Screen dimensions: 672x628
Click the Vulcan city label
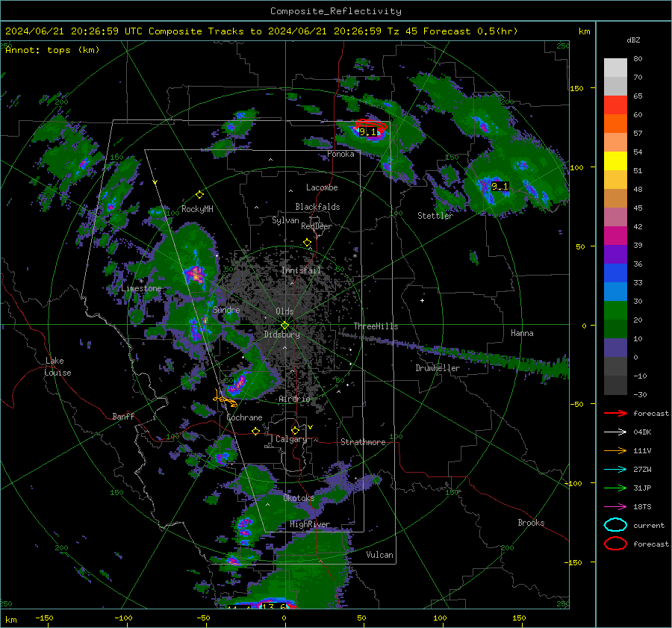(379, 555)
